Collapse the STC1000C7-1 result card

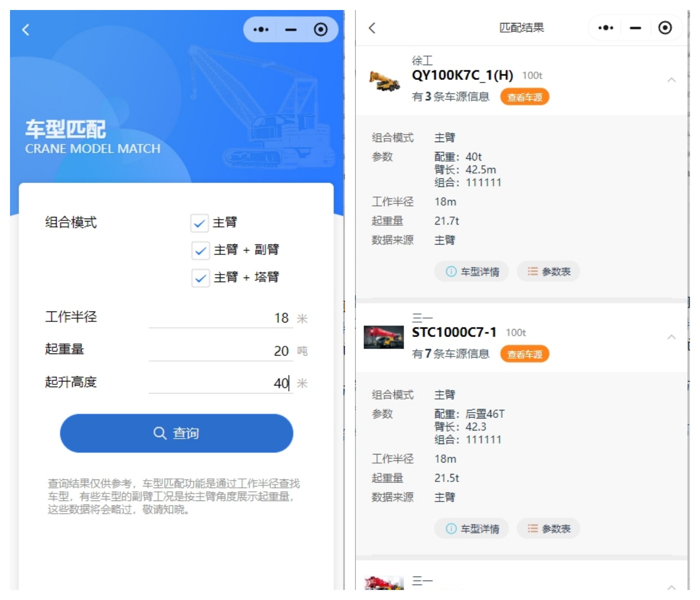click(671, 337)
